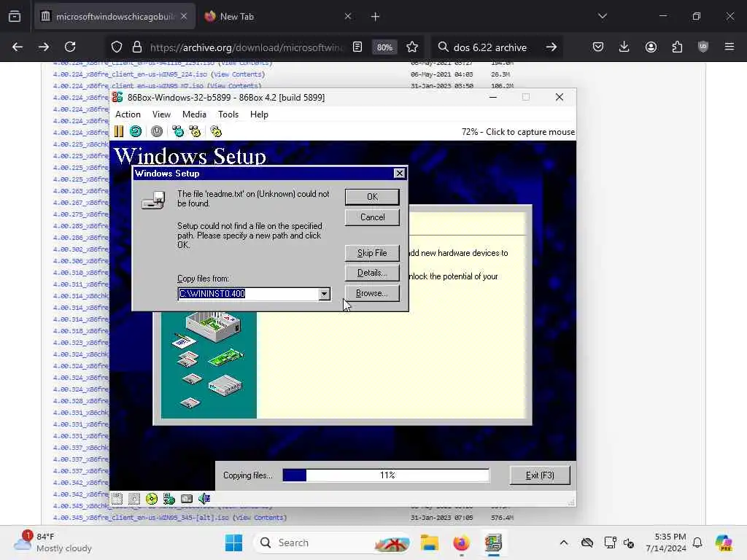Viewport: 747px width, 560px height.
Task: Open the Firefox extensions puzzle icon
Action: [x=677, y=47]
